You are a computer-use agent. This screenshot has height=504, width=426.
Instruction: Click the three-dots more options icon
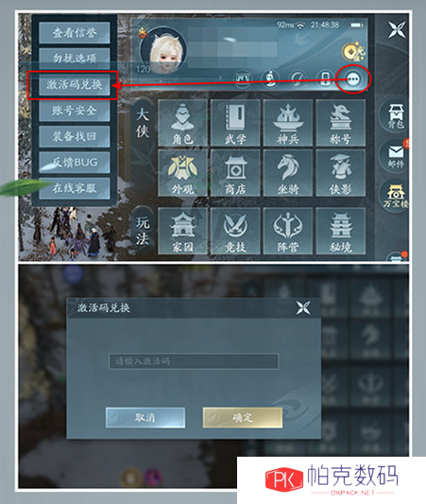pos(353,78)
